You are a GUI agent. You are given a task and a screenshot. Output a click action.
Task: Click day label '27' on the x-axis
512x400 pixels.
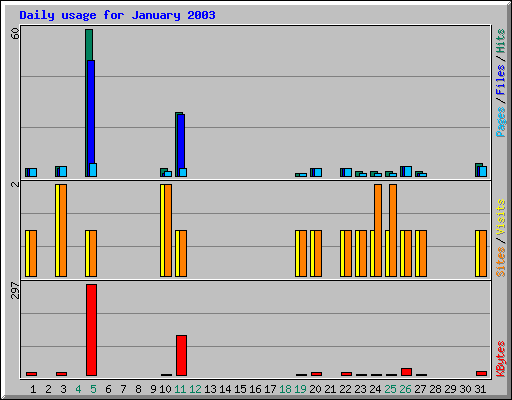pyautogui.click(x=420, y=389)
